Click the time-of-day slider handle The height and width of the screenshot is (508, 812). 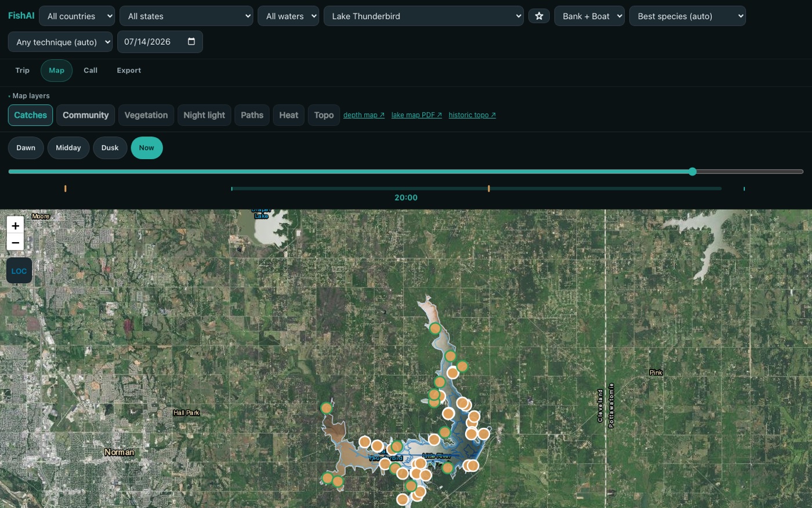click(x=693, y=171)
